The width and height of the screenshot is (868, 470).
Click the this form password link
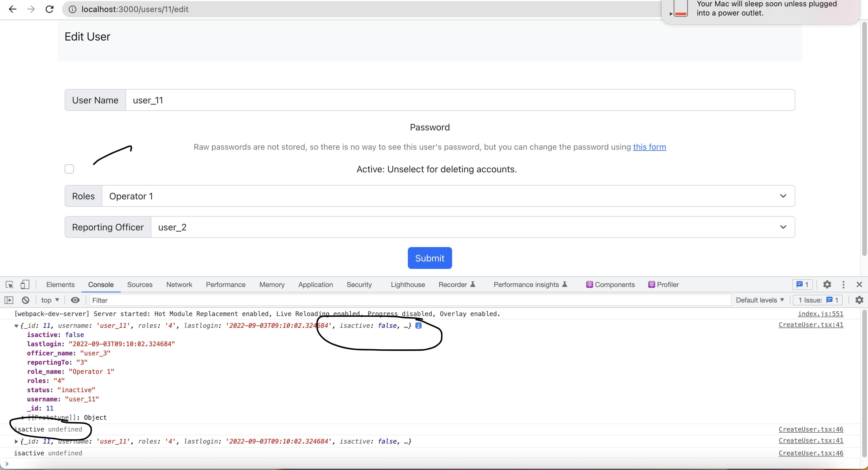[x=649, y=147]
